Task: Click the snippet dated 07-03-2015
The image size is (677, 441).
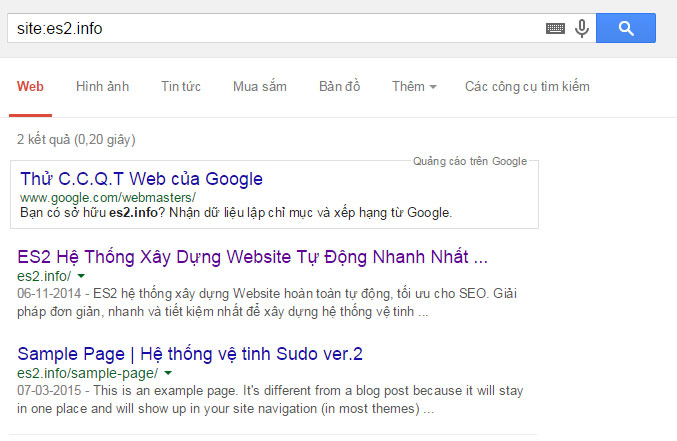Action: 270,400
